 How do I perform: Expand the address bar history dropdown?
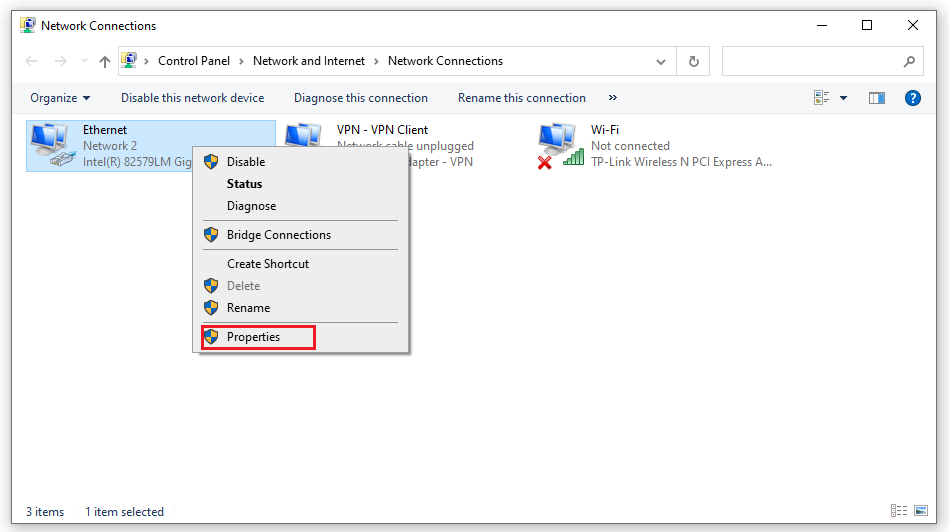pos(661,61)
